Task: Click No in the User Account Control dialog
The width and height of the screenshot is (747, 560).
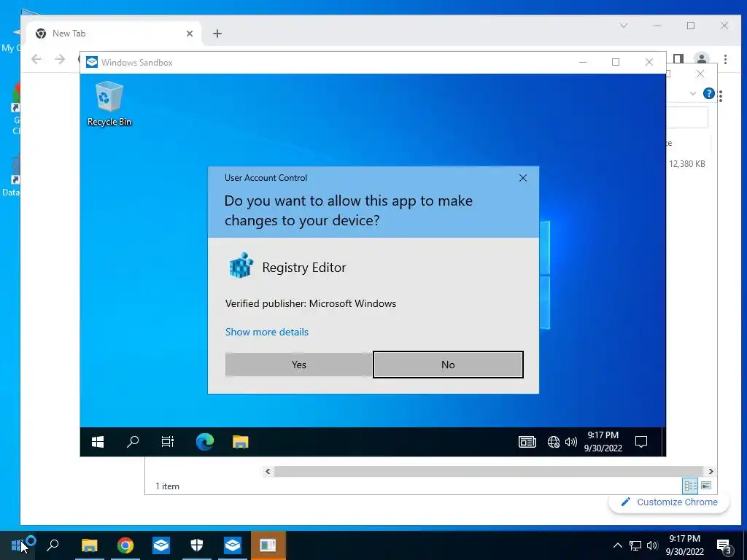Action: [448, 365]
